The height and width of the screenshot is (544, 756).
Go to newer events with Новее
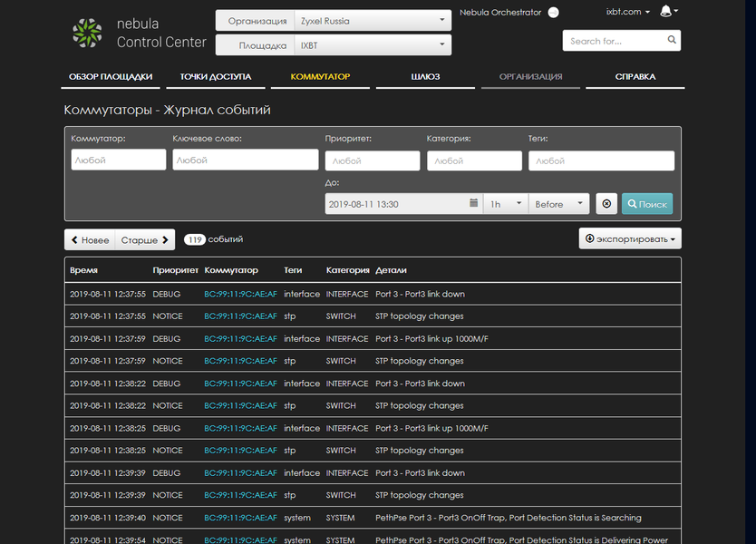(90, 240)
